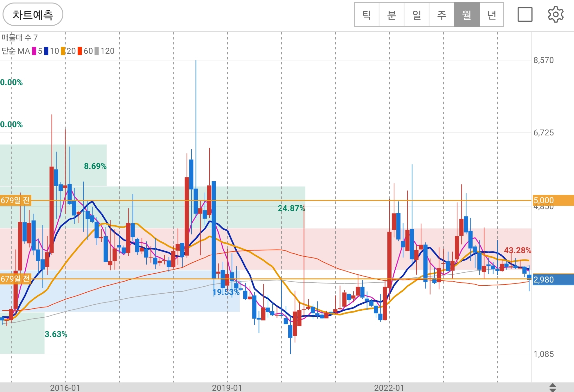Switch to the 주 weekly timeframe tab
This screenshot has height=392, width=574.
(x=442, y=15)
